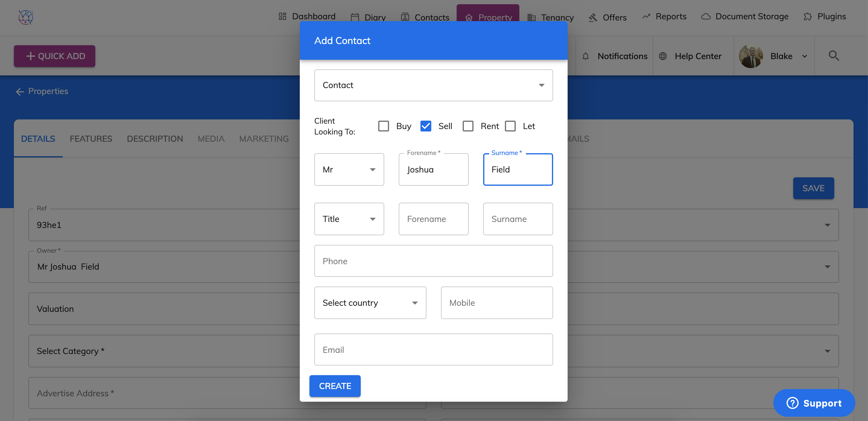Screen dimensions: 868x421
Task: Expand the Select country dropdown
Action: tap(370, 303)
